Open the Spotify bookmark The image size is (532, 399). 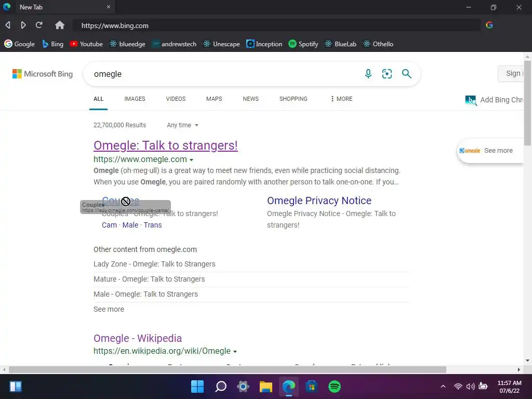303,44
